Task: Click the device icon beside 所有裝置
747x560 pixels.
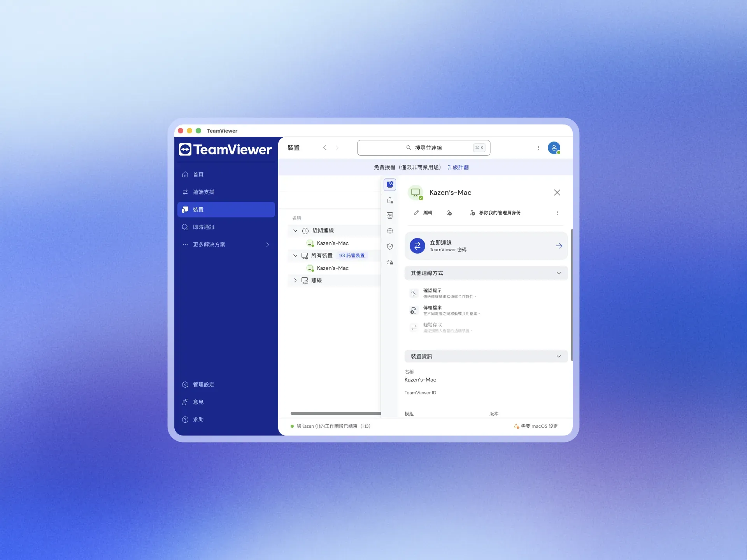Action: (305, 255)
